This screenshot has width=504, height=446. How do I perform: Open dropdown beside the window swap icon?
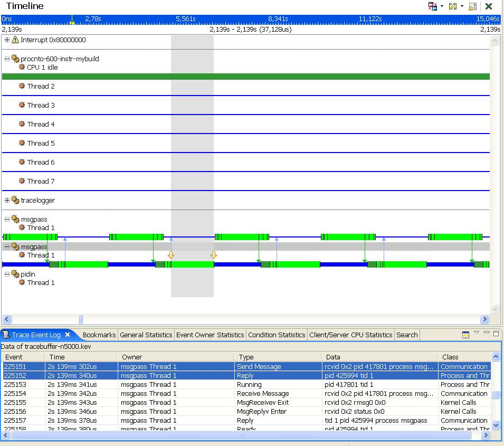point(442,6)
